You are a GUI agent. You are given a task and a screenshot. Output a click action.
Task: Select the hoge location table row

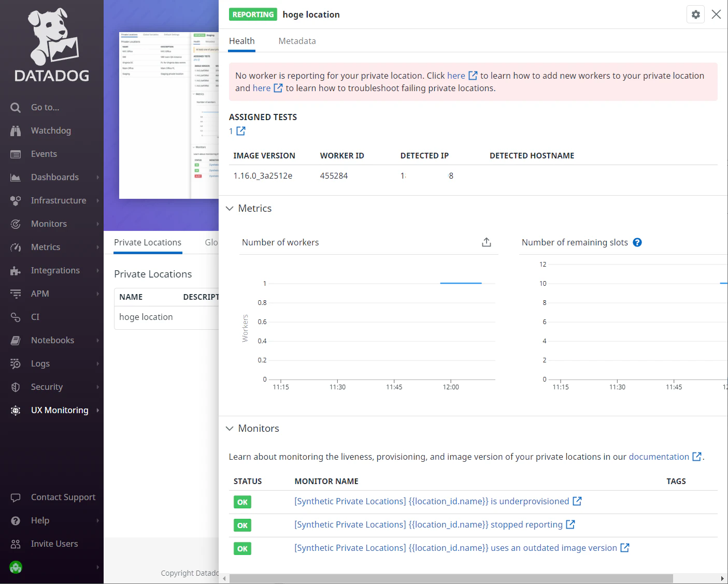[166, 317]
